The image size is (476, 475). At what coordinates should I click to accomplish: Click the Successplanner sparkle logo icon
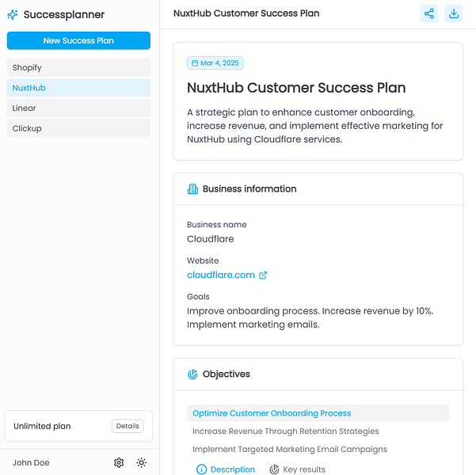tap(13, 14)
